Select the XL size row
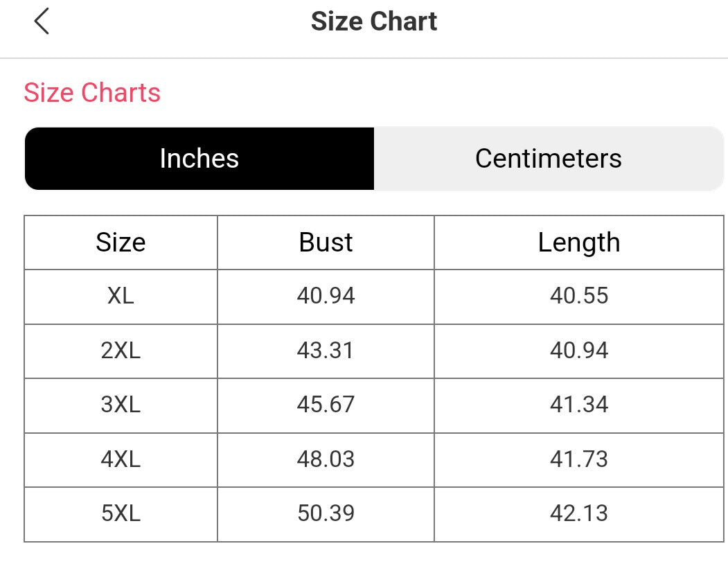 tap(374, 297)
